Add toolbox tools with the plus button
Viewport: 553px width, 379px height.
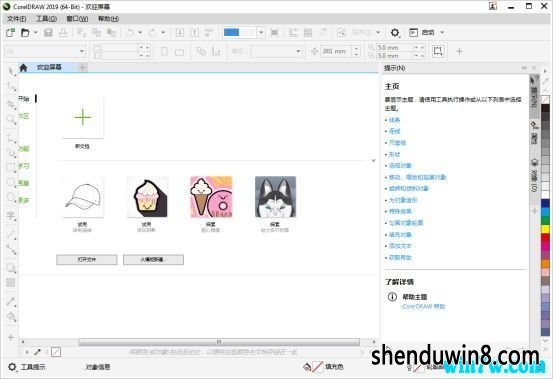click(x=11, y=337)
